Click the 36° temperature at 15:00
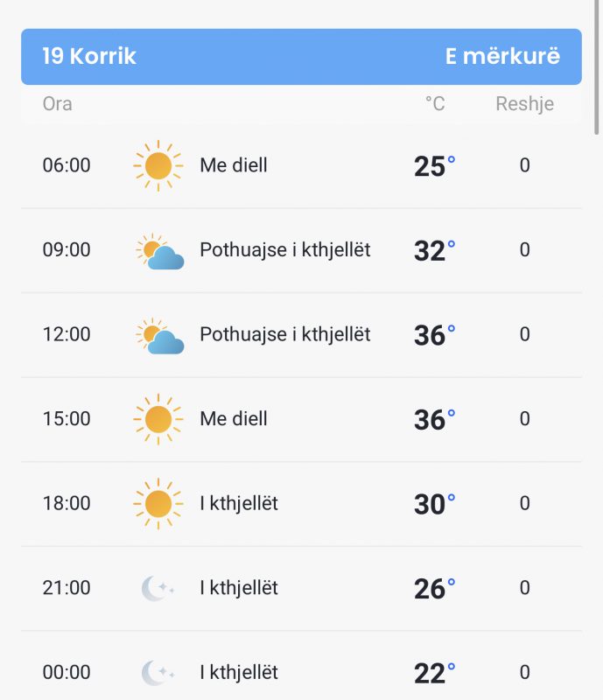The height and width of the screenshot is (700, 603). pyautogui.click(x=435, y=420)
